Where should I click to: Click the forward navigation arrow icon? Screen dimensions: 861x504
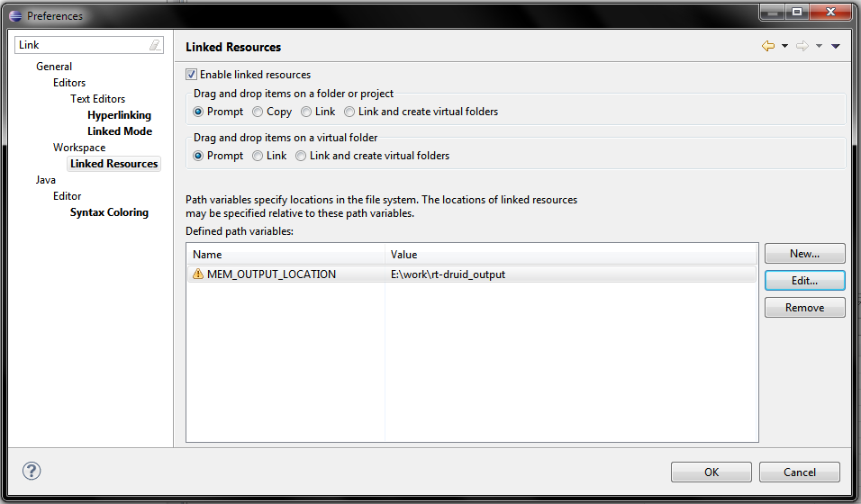pyautogui.click(x=802, y=46)
